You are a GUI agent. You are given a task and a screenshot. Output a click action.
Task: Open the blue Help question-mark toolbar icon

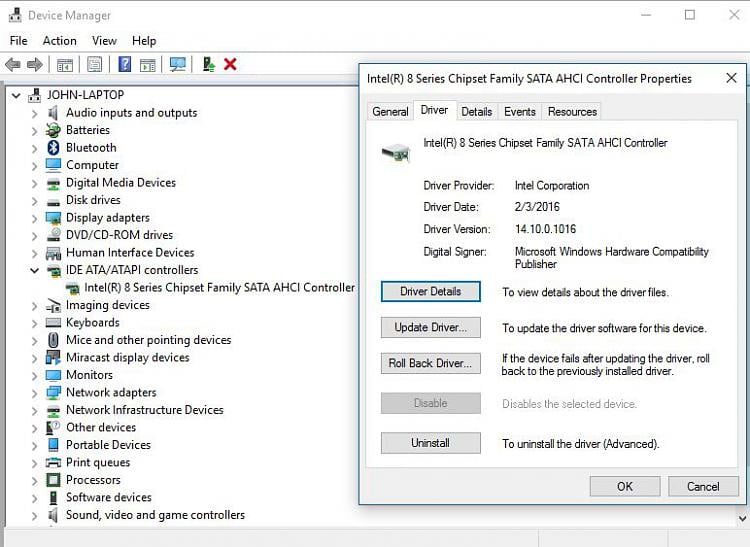click(125, 64)
